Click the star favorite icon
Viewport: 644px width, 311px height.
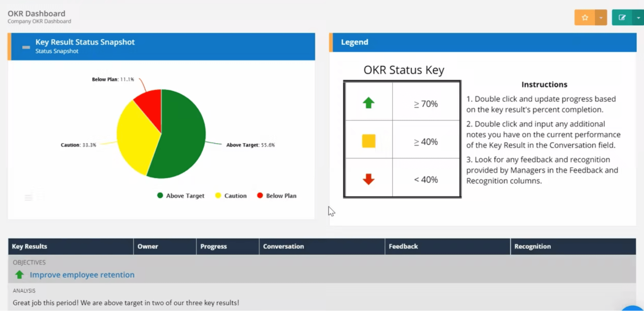(x=585, y=17)
